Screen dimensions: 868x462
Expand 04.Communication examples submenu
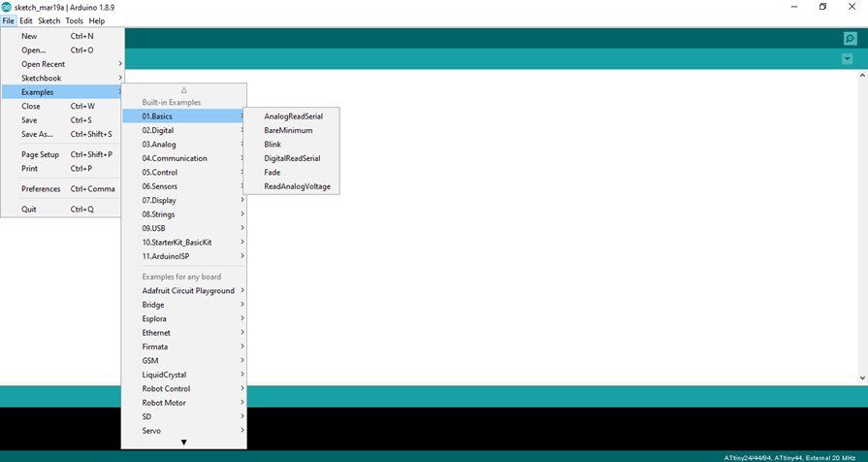[x=184, y=158]
